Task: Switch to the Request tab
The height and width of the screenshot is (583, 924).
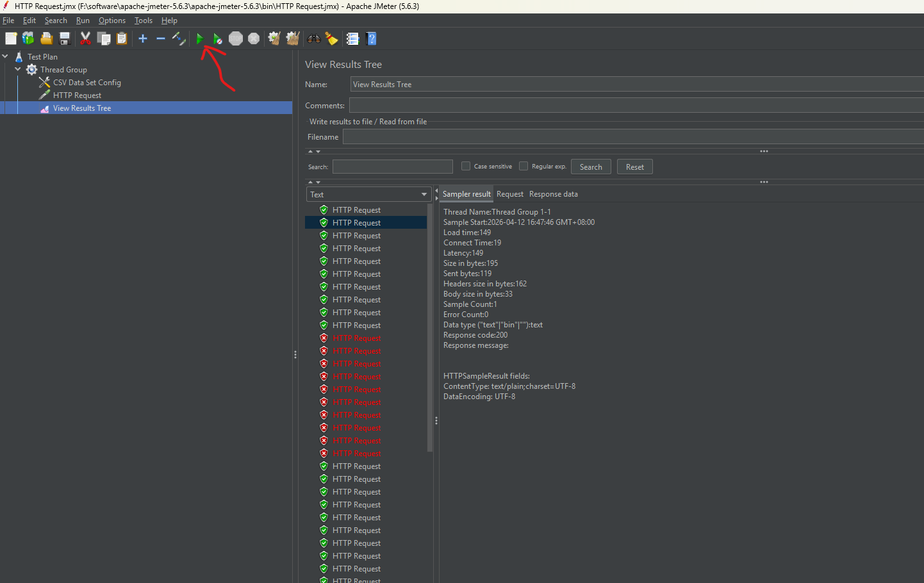Action: [x=510, y=194]
